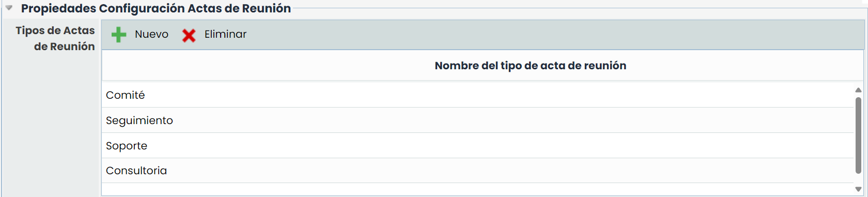The height and width of the screenshot is (197, 868).
Task: Click the Comité cell text
Action: 126,95
